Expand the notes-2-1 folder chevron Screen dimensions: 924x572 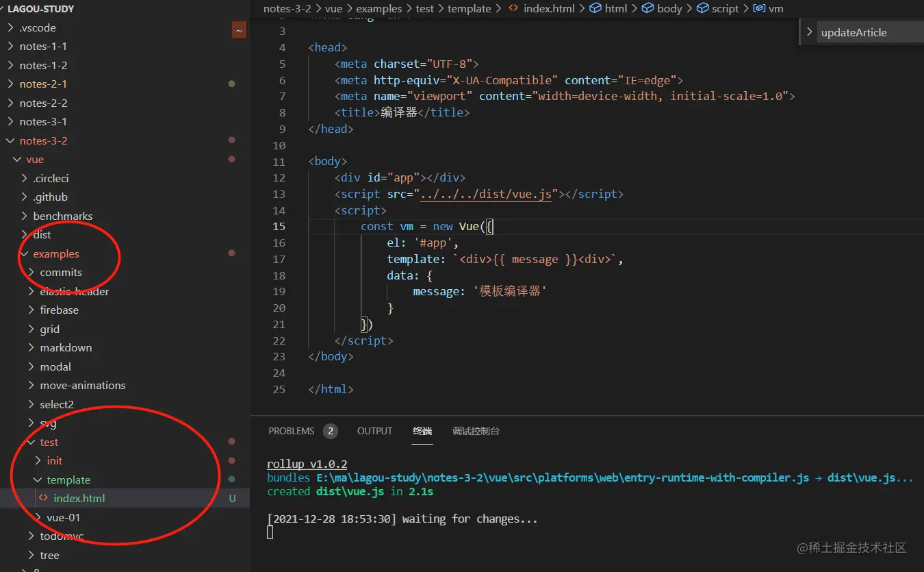pos(10,84)
